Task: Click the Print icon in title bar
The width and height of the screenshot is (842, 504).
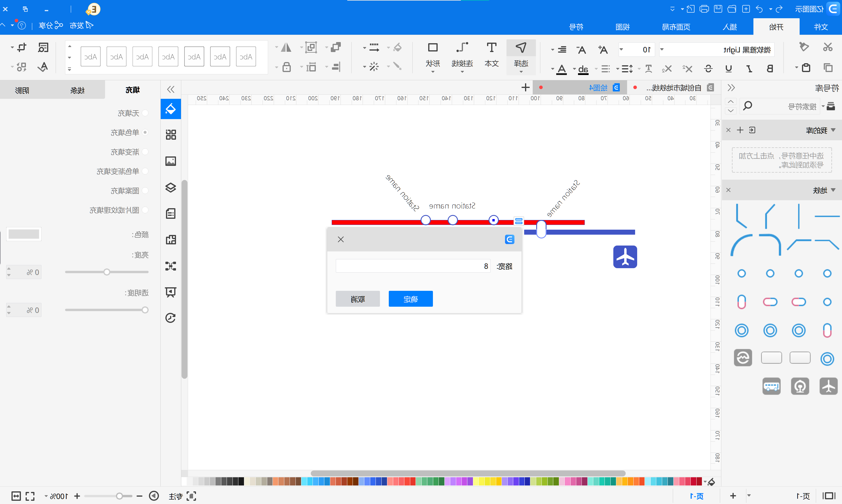Action: [x=704, y=9]
